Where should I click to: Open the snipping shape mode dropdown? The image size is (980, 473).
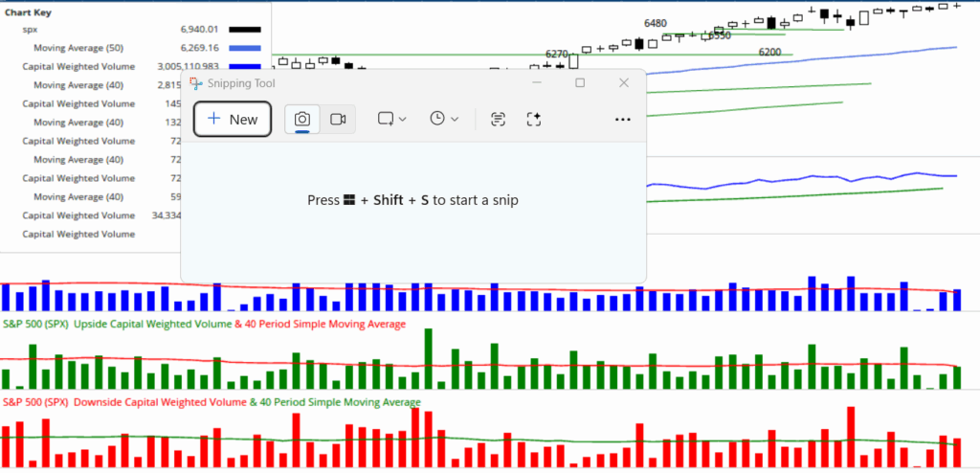tap(392, 119)
